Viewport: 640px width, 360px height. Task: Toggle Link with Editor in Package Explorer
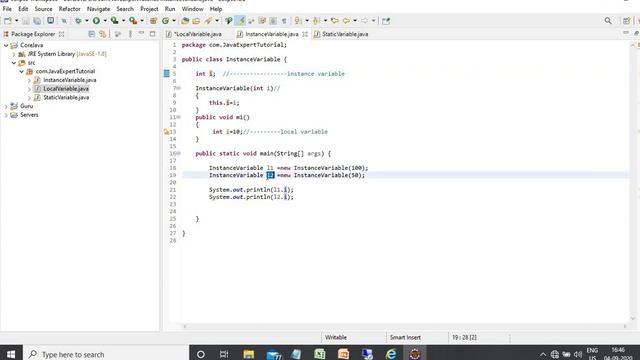point(102,34)
